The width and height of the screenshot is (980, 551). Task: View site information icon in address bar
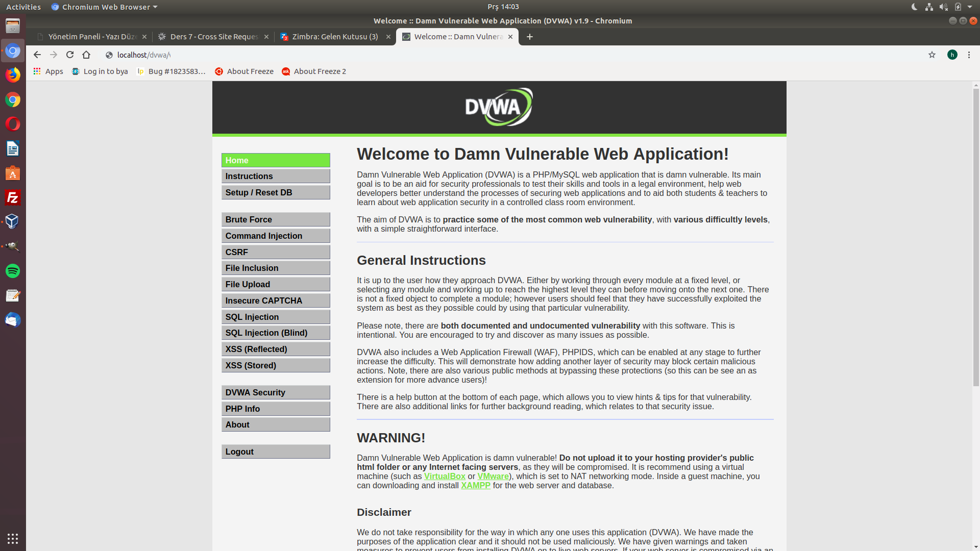[x=109, y=55]
